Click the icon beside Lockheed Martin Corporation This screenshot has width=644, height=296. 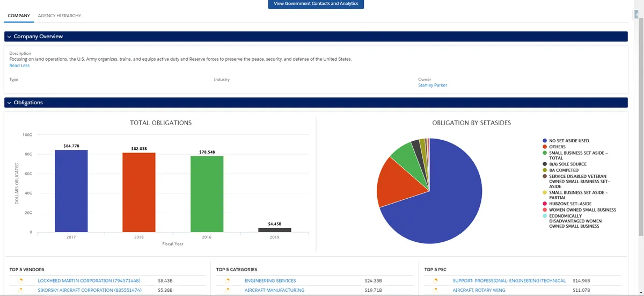tap(21, 280)
